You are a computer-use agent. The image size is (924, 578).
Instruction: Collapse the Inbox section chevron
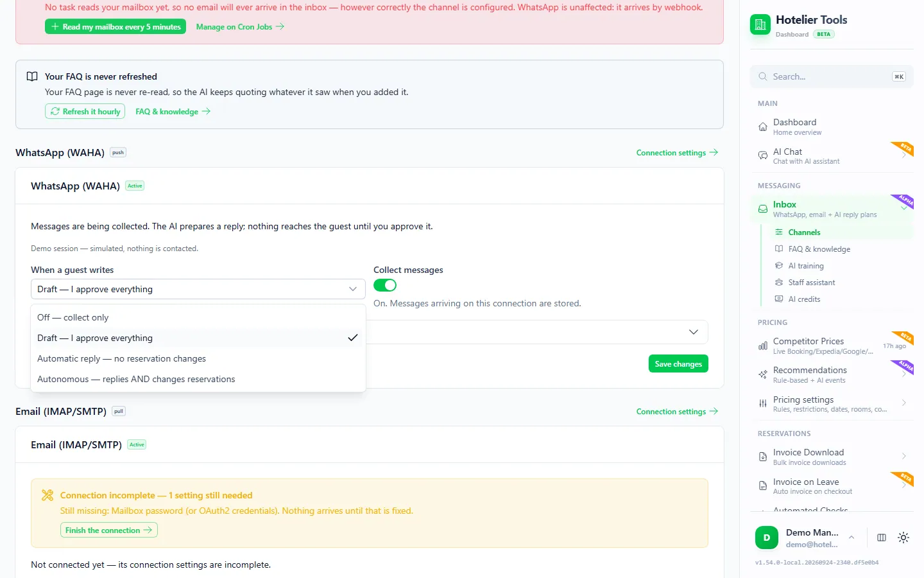[903, 208]
